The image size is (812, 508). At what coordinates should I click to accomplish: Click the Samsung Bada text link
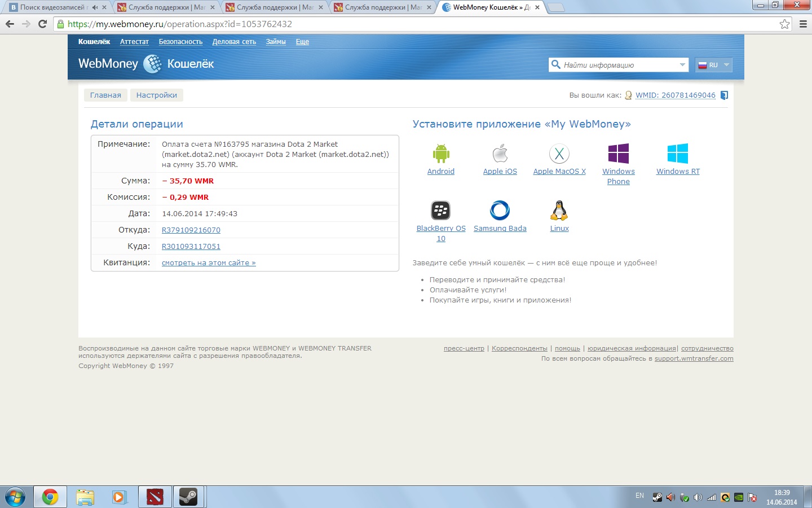tap(500, 229)
